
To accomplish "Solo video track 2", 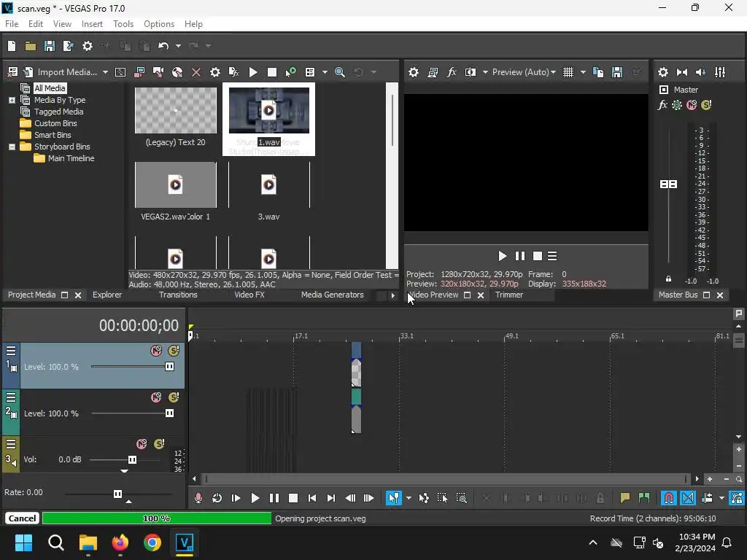I will click(x=174, y=397).
